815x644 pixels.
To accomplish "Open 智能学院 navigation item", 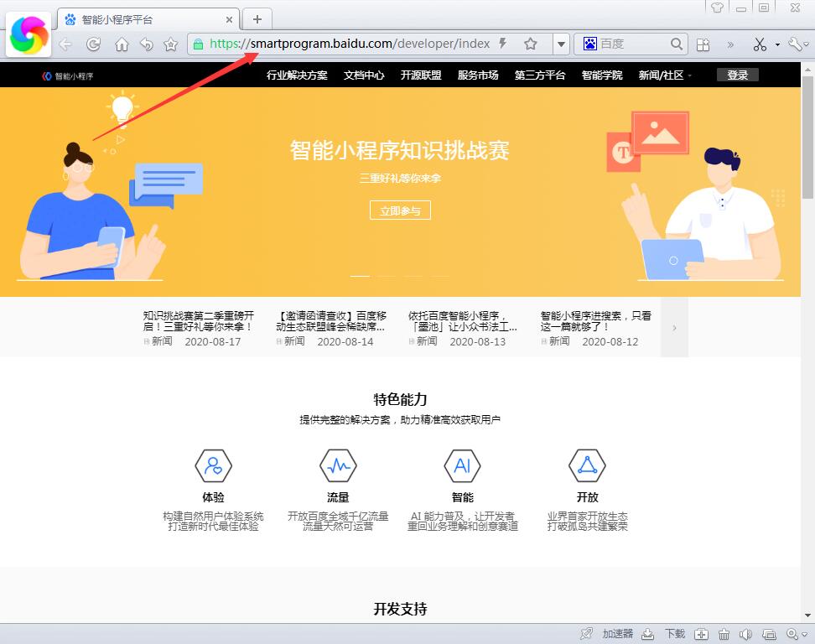I will click(602, 75).
